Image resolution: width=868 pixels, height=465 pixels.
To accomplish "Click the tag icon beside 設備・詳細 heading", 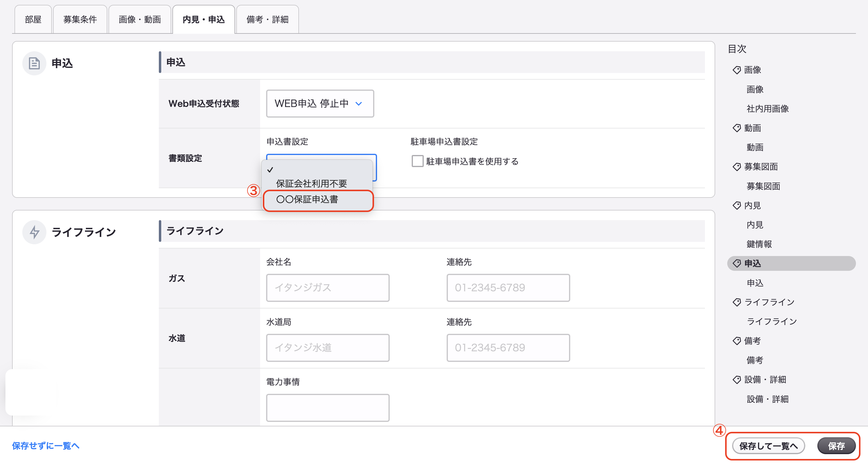I will click(737, 380).
